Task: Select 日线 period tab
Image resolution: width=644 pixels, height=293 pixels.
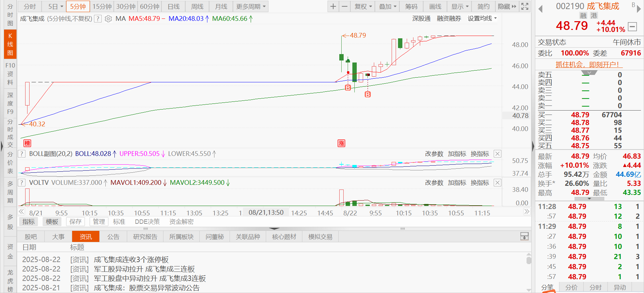Action: 174,6
